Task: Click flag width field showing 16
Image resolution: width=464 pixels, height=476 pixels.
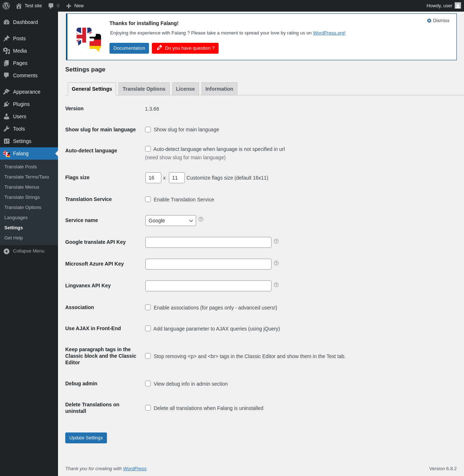Action: point(153,178)
